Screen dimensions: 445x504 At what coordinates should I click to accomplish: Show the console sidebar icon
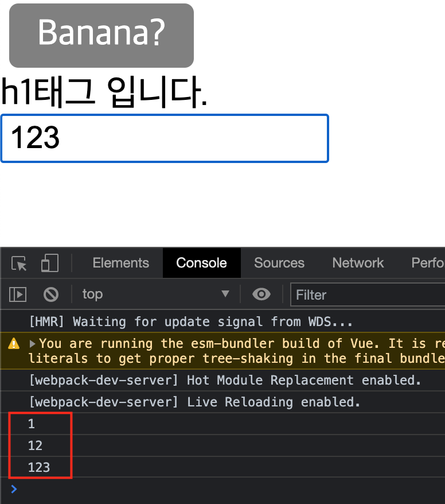pyautogui.click(x=18, y=294)
